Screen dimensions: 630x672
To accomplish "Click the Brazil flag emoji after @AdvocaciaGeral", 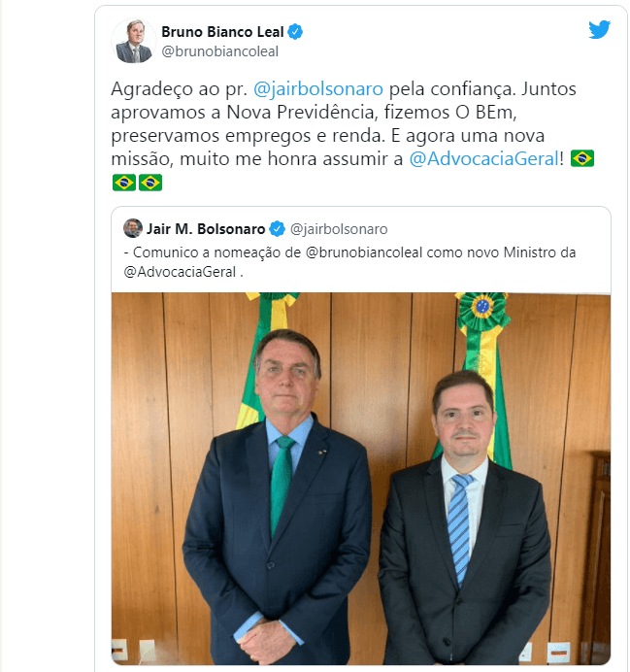I will [x=582, y=158].
